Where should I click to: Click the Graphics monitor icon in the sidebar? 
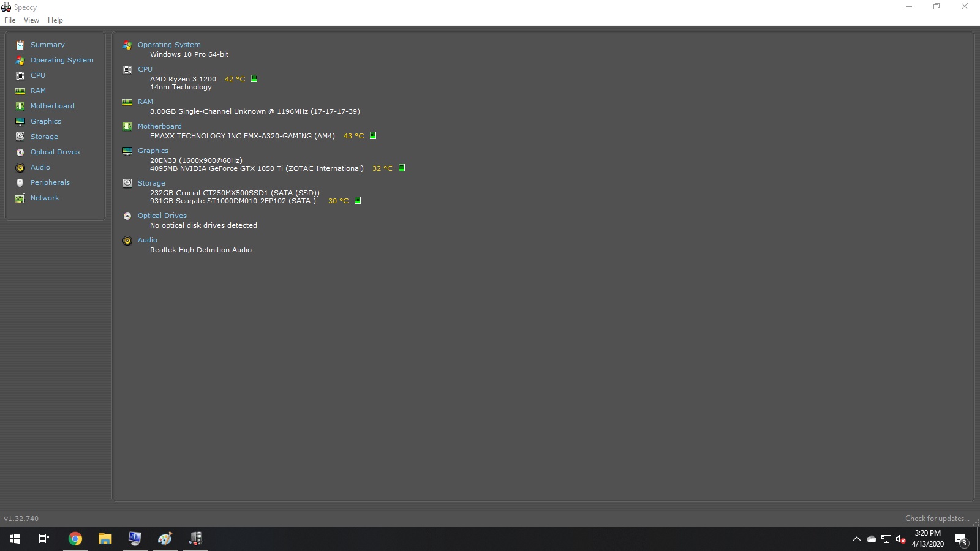(x=20, y=121)
